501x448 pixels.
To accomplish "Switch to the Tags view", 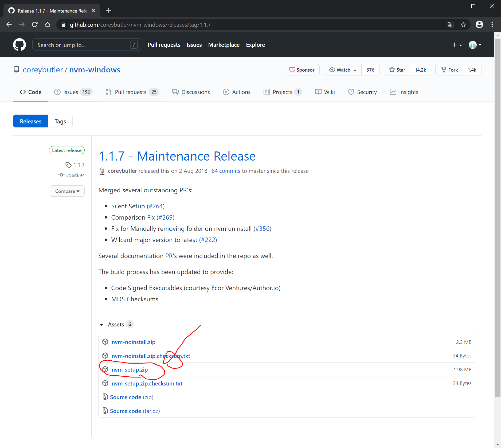I will tap(60, 121).
